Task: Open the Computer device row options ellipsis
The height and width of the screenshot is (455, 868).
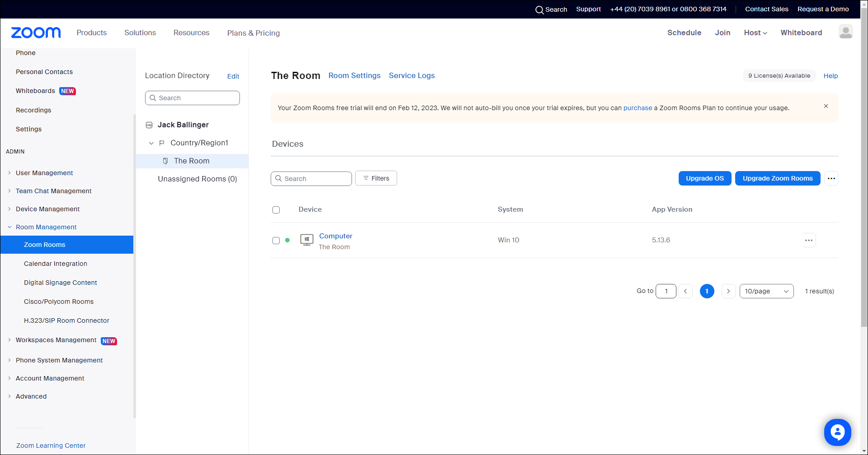Action: [808, 240]
